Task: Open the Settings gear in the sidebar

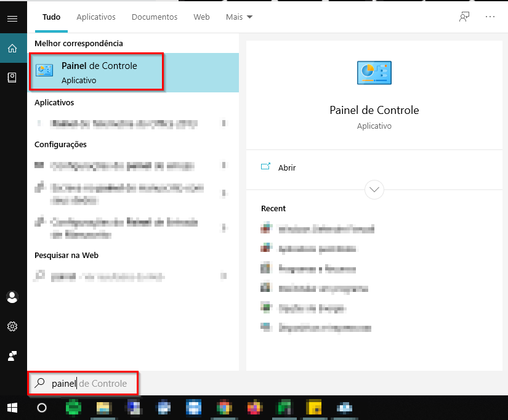Action: 12,326
